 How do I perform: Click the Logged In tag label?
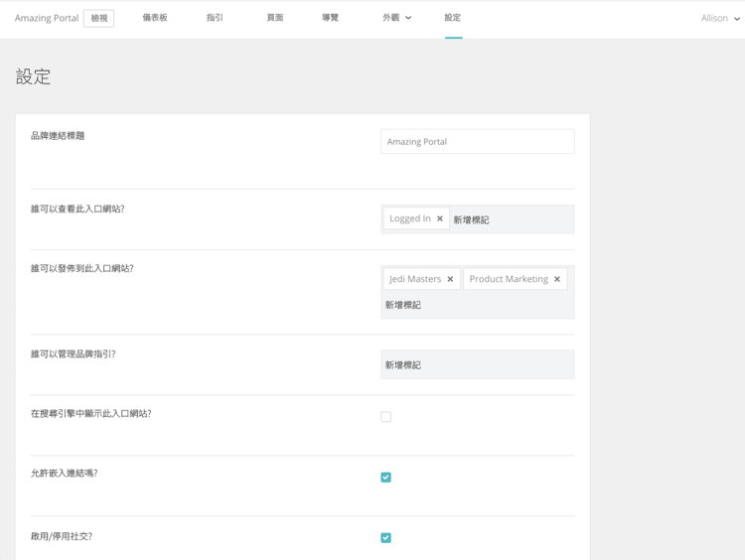410,218
